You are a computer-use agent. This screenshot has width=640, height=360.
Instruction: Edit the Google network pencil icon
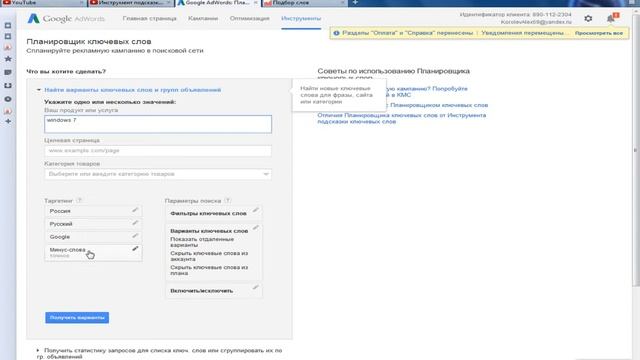[x=135, y=236]
